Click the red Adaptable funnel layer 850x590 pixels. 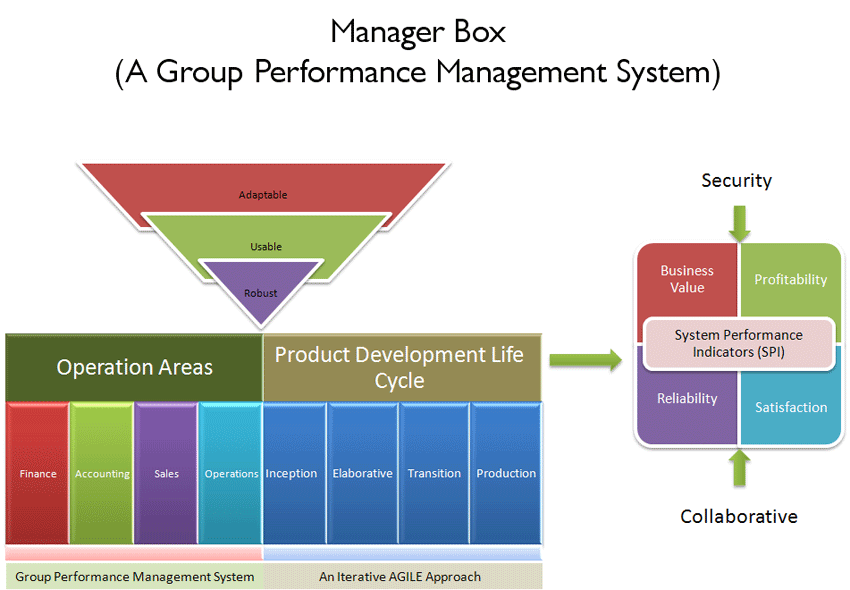coord(262,194)
